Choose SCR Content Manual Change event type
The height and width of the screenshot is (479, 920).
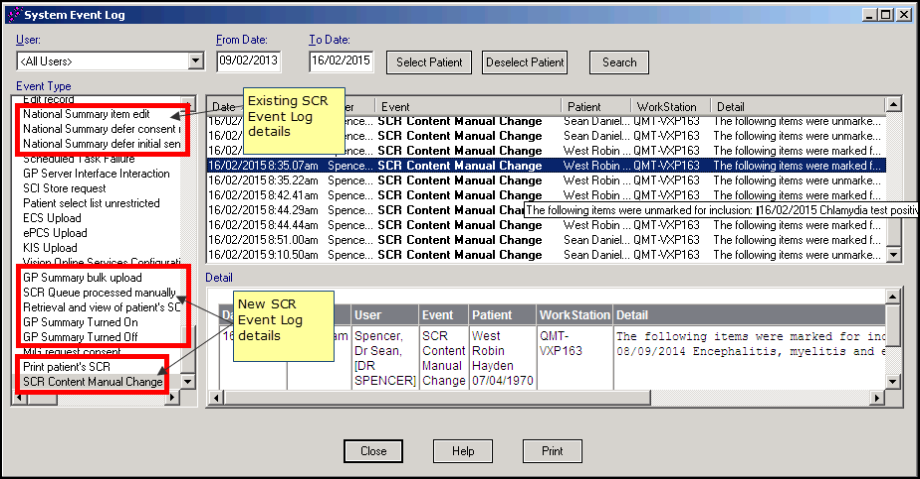pyautogui.click(x=92, y=382)
